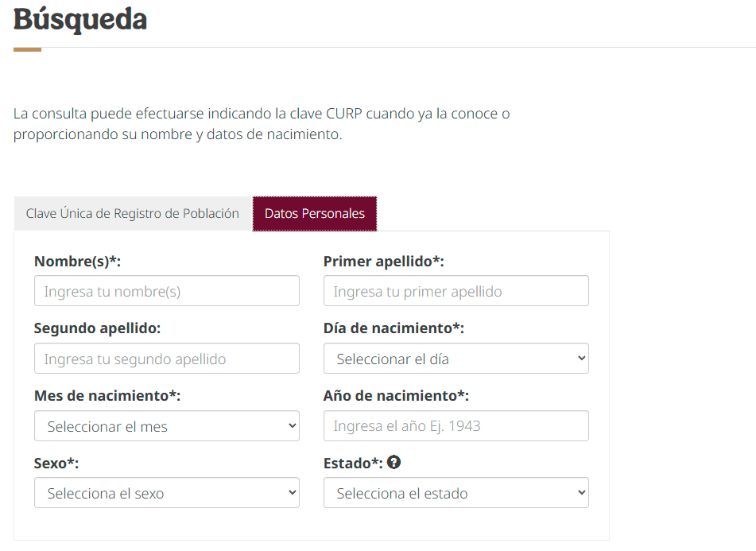The image size is (756, 551).
Task: Click the Sexo* label text
Action: 56,463
